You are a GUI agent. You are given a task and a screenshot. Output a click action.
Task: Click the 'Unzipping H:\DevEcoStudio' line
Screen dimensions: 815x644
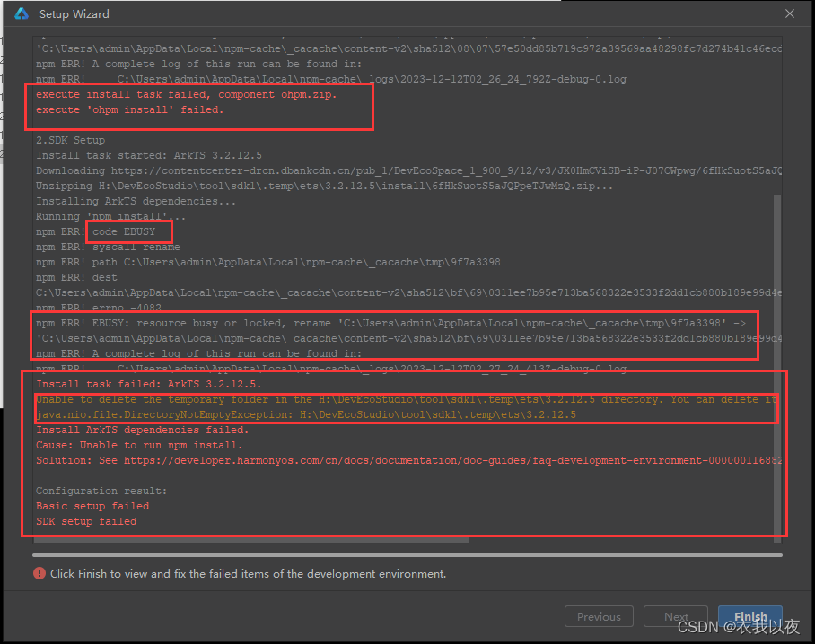[x=324, y=186]
